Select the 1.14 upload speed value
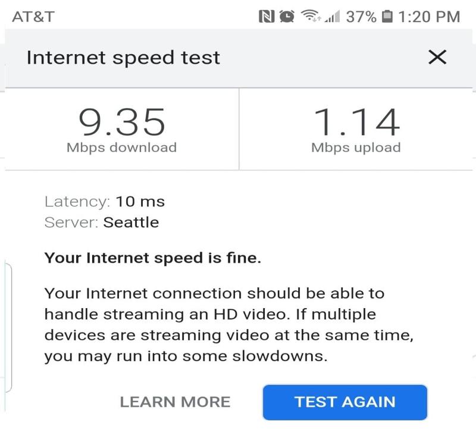This screenshot has height=448, width=476. click(x=356, y=122)
